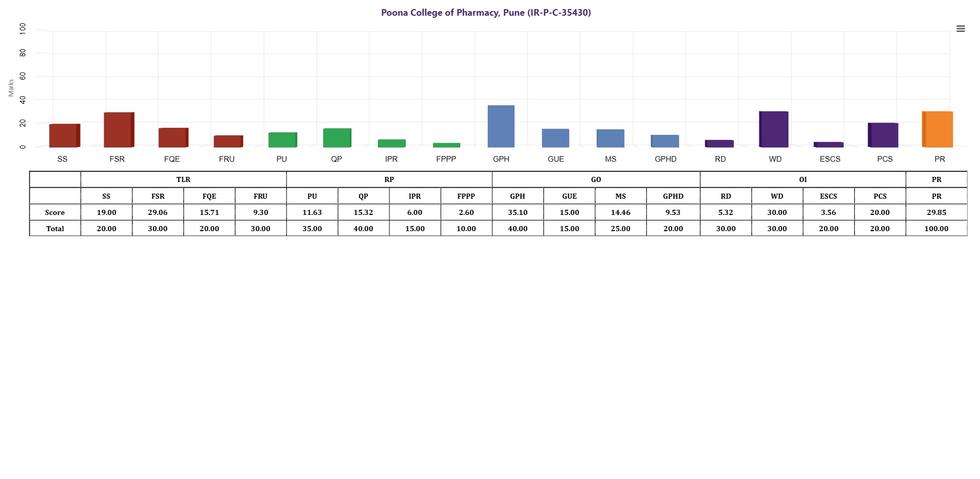The image size is (980, 479).
Task: Click the ESCS score cell 3.56
Action: 829,212
